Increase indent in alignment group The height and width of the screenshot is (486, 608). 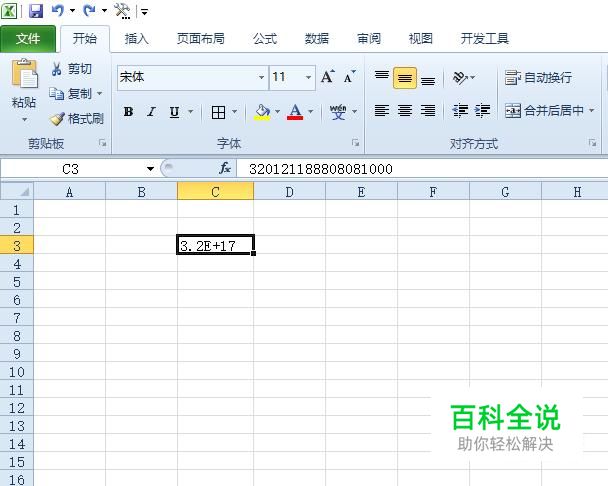483,111
